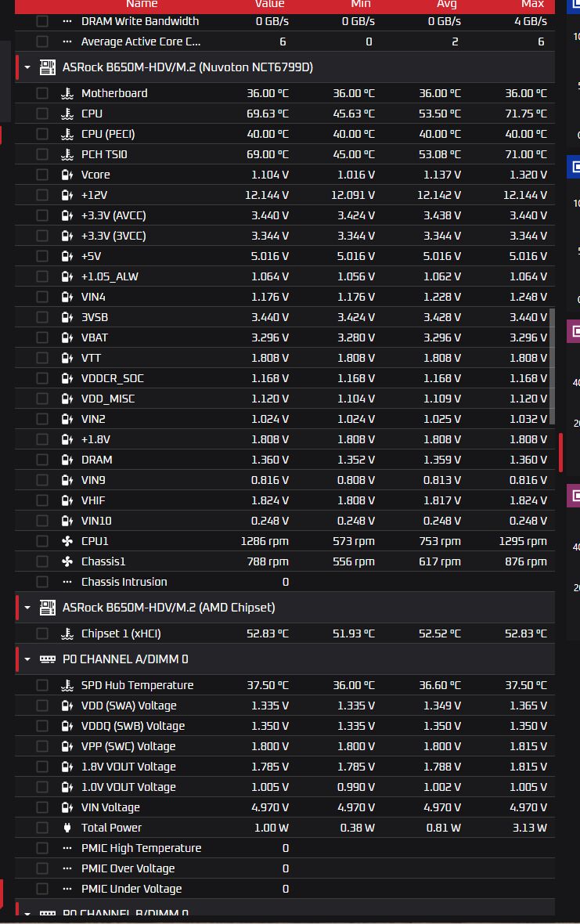Collapse the P0 CHANNEL A/DIMM 0 group
Viewport: 580px width, 924px height.
coord(27,659)
